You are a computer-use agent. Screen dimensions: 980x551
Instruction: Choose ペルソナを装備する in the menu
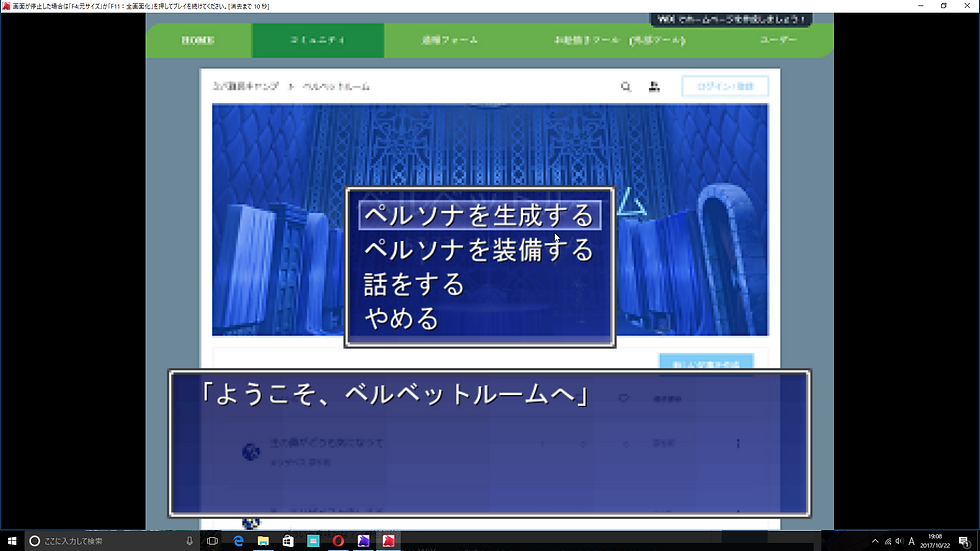coord(479,250)
